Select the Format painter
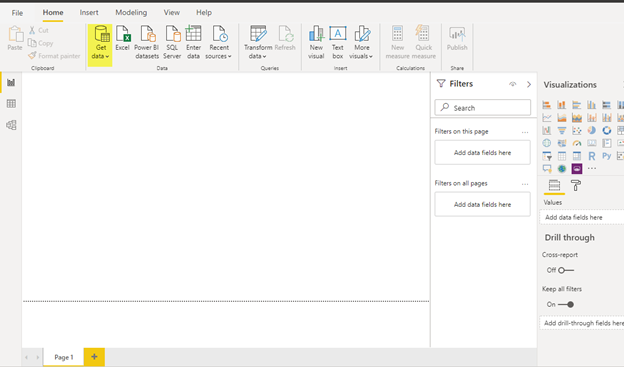Image resolution: width=624 pixels, height=367 pixels. point(54,56)
